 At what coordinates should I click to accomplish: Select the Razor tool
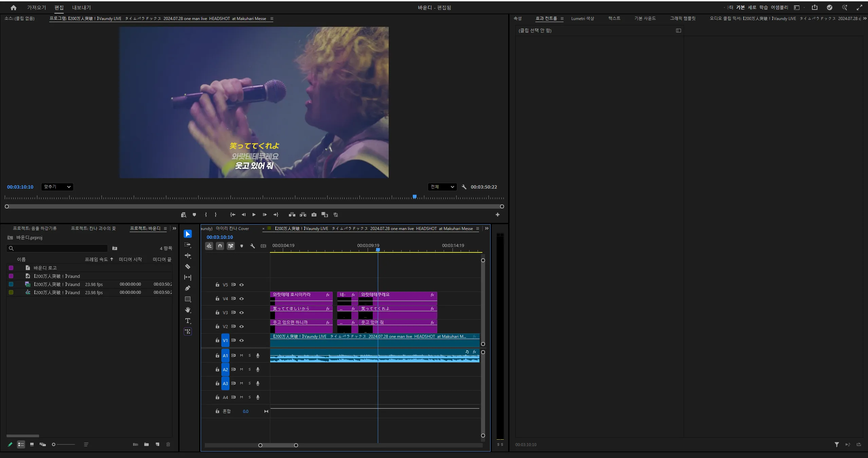coord(188,266)
